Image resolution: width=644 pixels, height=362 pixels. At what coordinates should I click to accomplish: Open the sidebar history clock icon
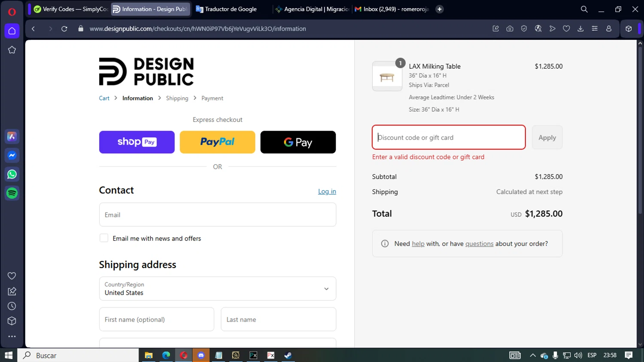tap(12, 306)
